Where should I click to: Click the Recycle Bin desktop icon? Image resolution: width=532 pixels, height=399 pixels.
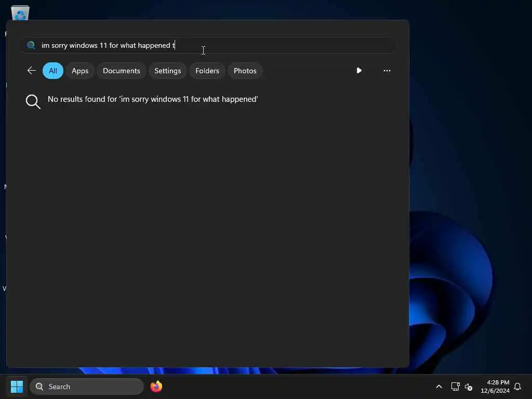pyautogui.click(x=20, y=12)
